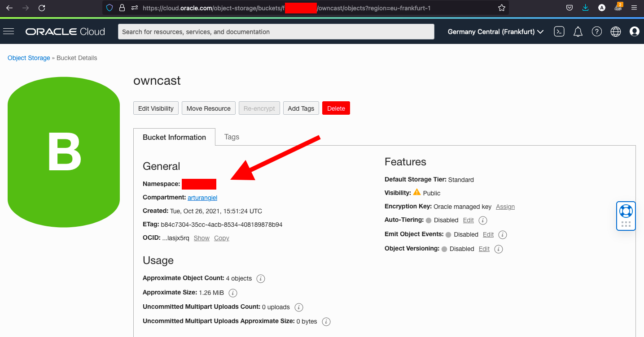Open the Object Storage breadcrumb link
The image size is (644, 337).
(29, 58)
